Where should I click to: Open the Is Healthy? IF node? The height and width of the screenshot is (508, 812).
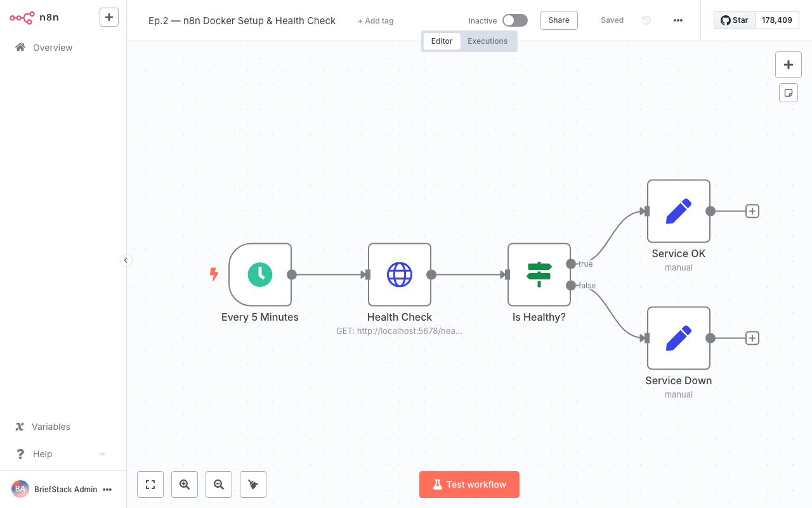tap(539, 275)
